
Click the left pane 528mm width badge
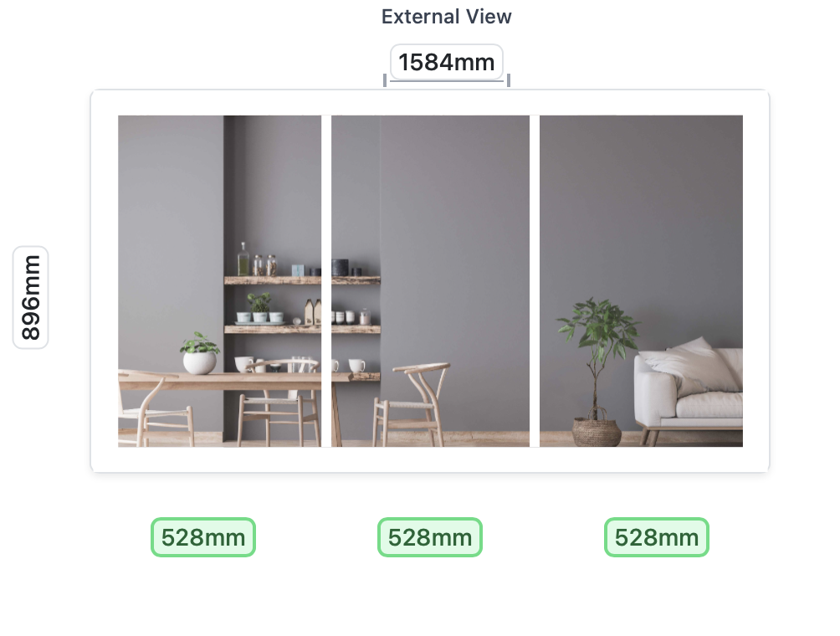click(x=203, y=537)
